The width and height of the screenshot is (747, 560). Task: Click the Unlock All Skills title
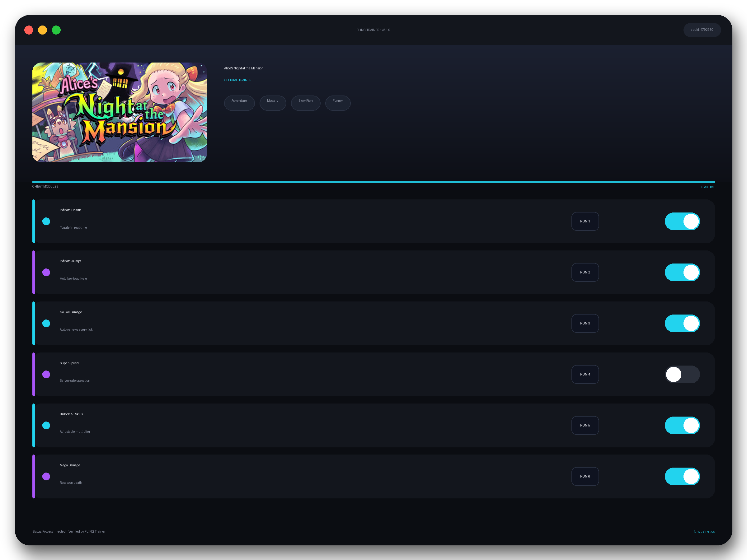point(71,414)
